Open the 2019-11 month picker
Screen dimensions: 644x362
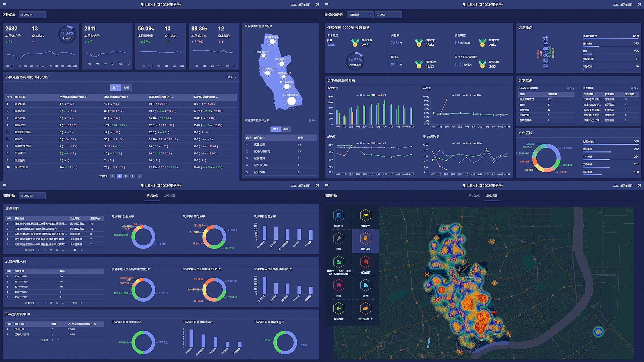click(x=32, y=15)
